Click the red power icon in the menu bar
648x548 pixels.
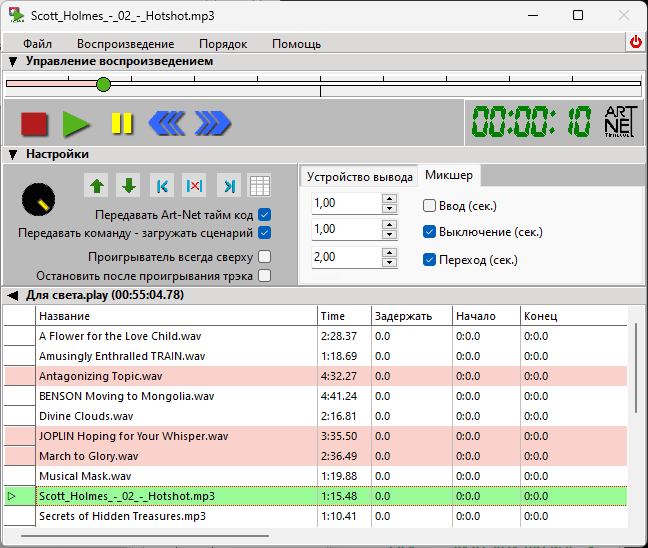(636, 42)
